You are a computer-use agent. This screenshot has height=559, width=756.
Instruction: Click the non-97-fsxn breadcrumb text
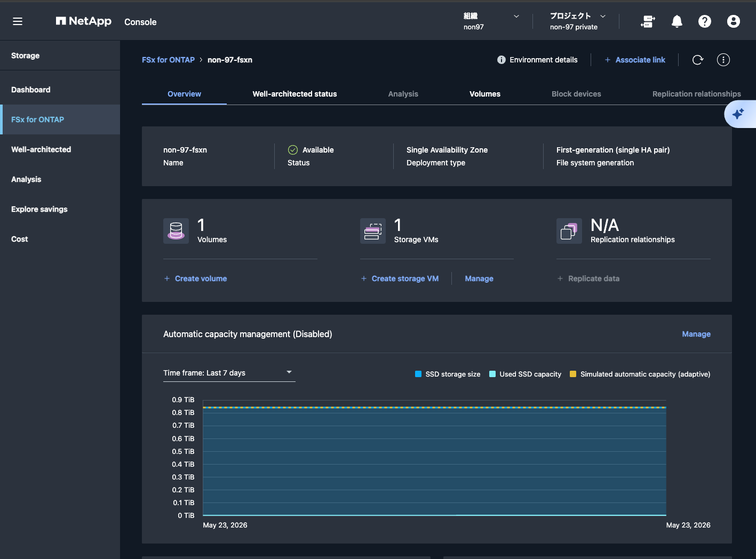[x=230, y=60]
